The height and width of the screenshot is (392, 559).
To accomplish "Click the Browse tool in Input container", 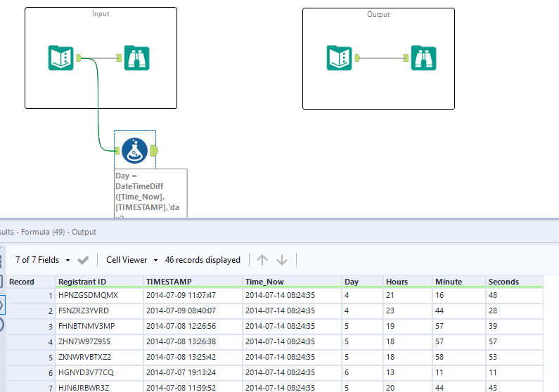I will [x=136, y=58].
